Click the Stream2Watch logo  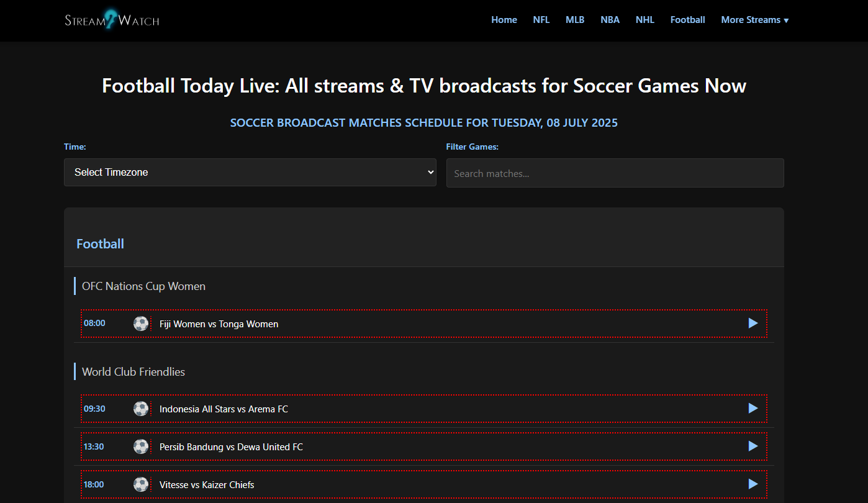point(112,20)
